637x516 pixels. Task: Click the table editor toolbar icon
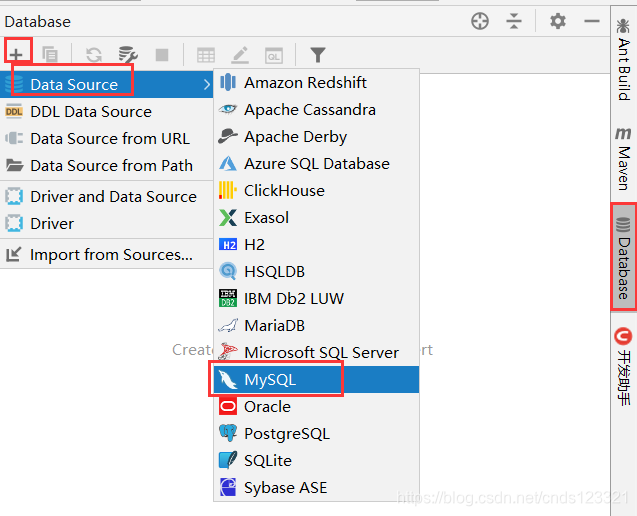[206, 55]
